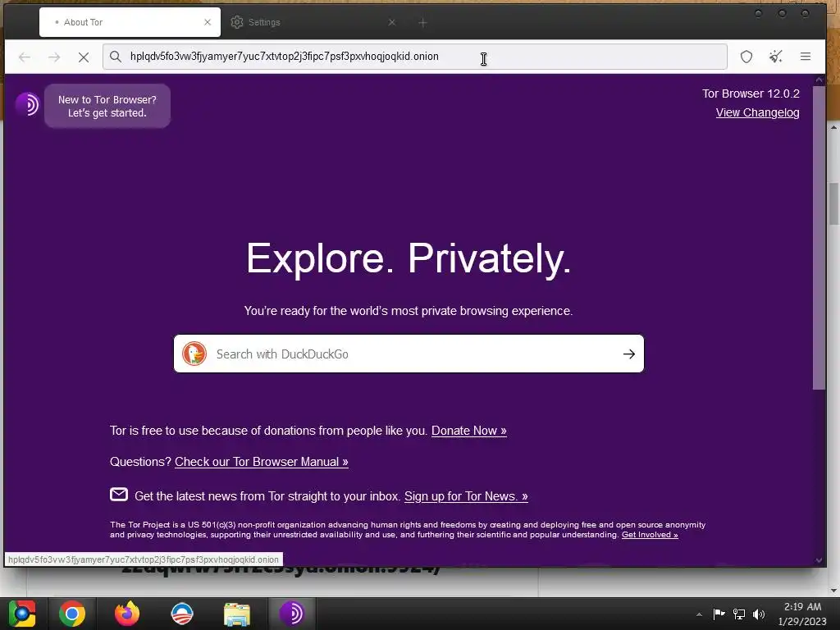Switch to the About Tor tab

point(130,22)
